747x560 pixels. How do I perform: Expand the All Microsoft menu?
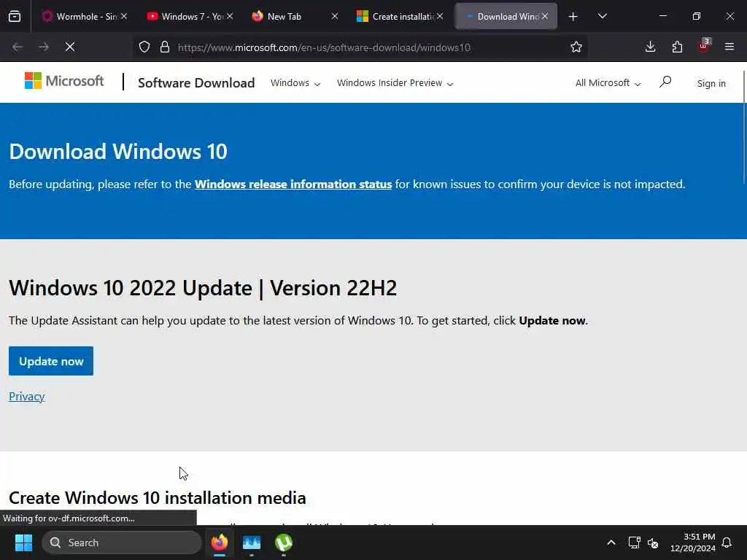tap(608, 83)
